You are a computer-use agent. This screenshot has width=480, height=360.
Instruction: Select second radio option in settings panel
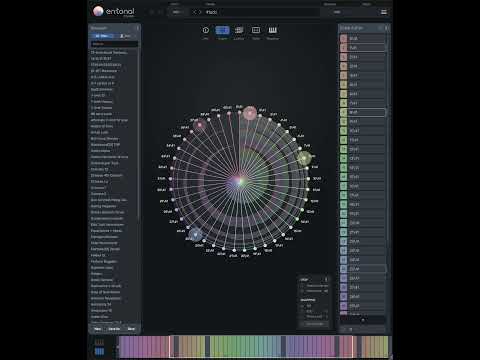(302, 311)
